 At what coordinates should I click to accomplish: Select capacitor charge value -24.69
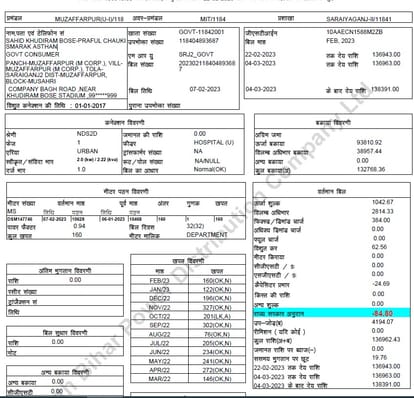381,284
